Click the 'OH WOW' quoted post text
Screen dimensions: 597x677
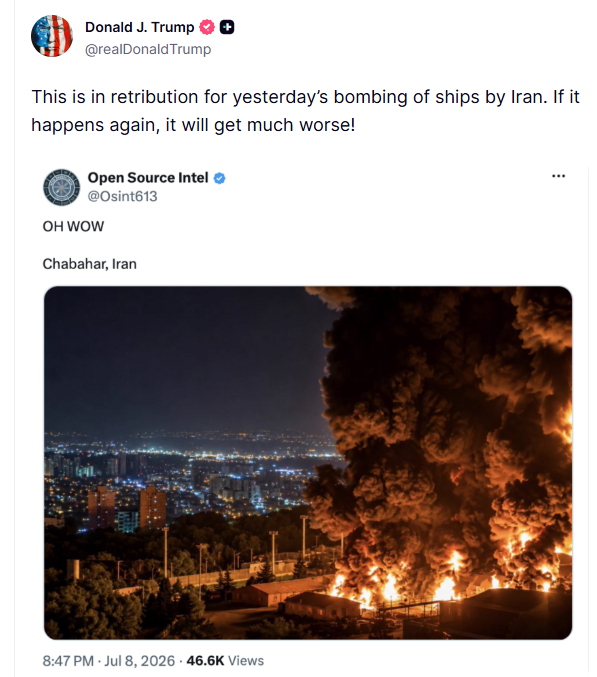tap(73, 226)
